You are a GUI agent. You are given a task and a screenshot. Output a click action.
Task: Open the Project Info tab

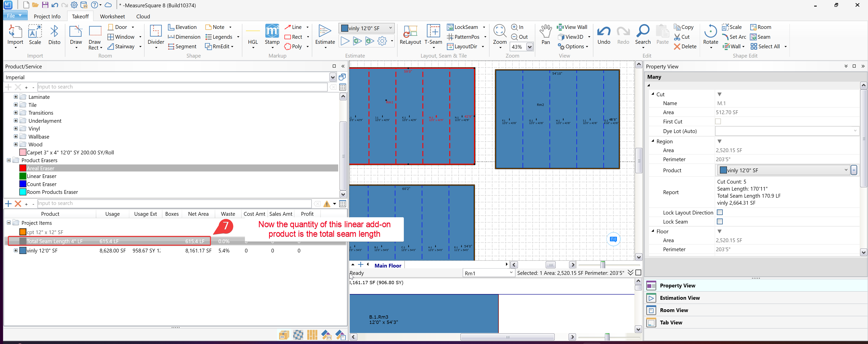pyautogui.click(x=47, y=17)
